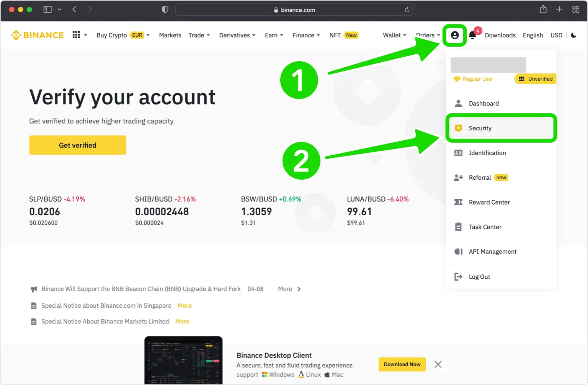Dismiss the Binance Desktop Client banner
The image size is (588, 385).
(438, 364)
